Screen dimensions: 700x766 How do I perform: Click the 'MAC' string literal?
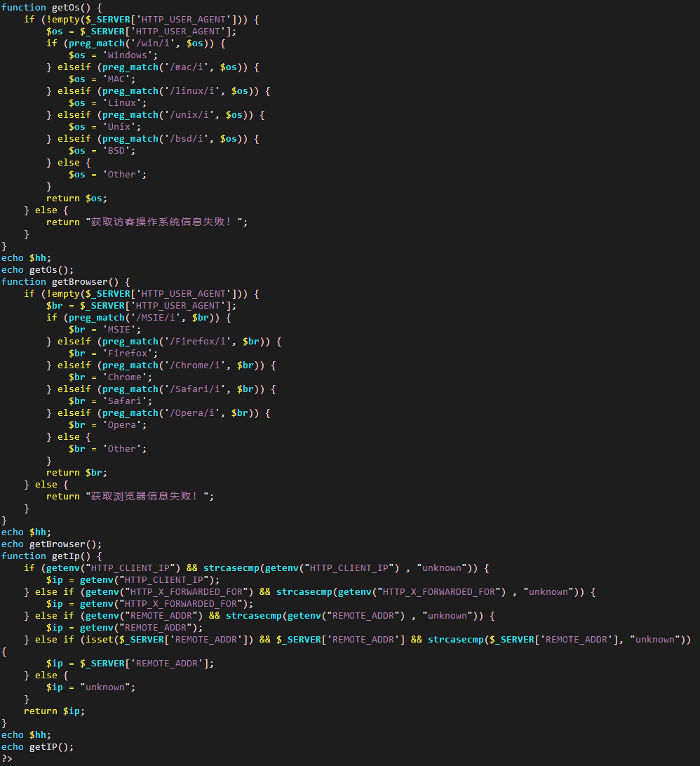click(x=116, y=79)
